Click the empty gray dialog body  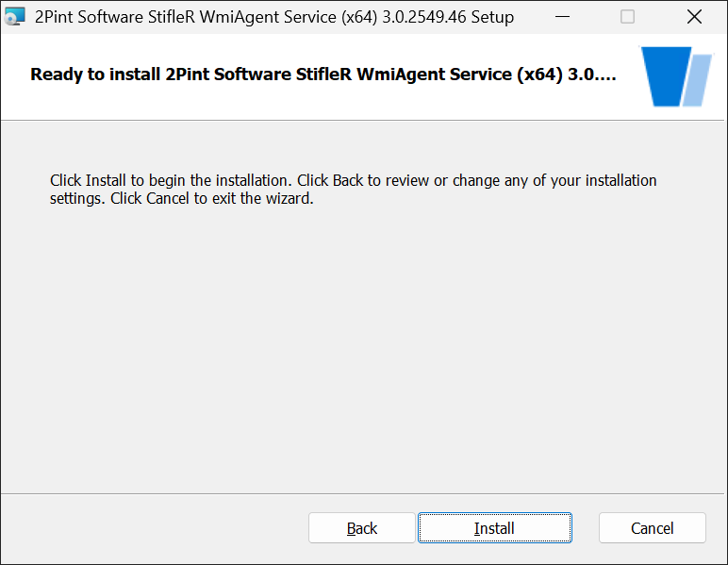click(x=364, y=348)
